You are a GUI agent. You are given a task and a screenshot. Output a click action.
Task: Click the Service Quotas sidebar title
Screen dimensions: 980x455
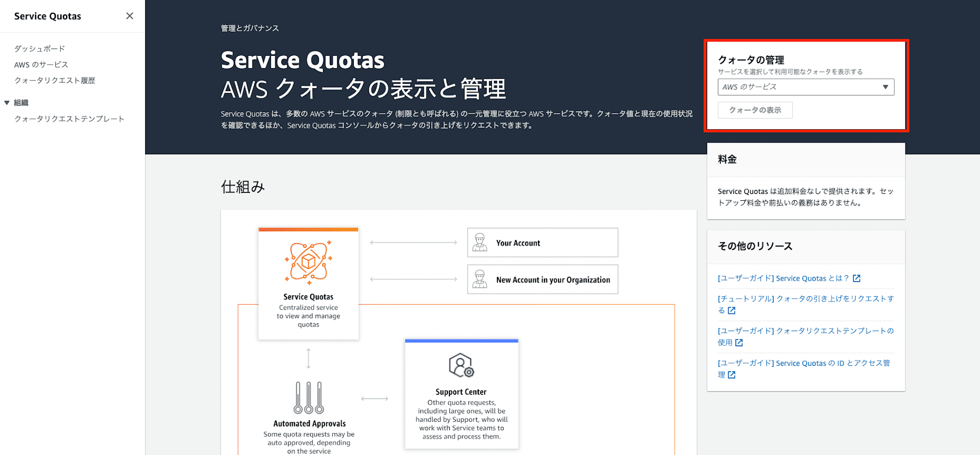click(x=48, y=16)
